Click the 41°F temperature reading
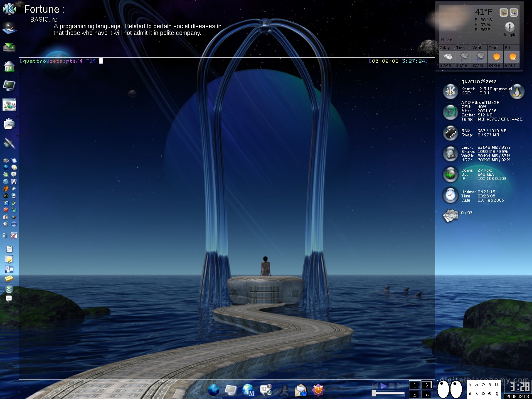This screenshot has height=399, width=532. [x=484, y=12]
